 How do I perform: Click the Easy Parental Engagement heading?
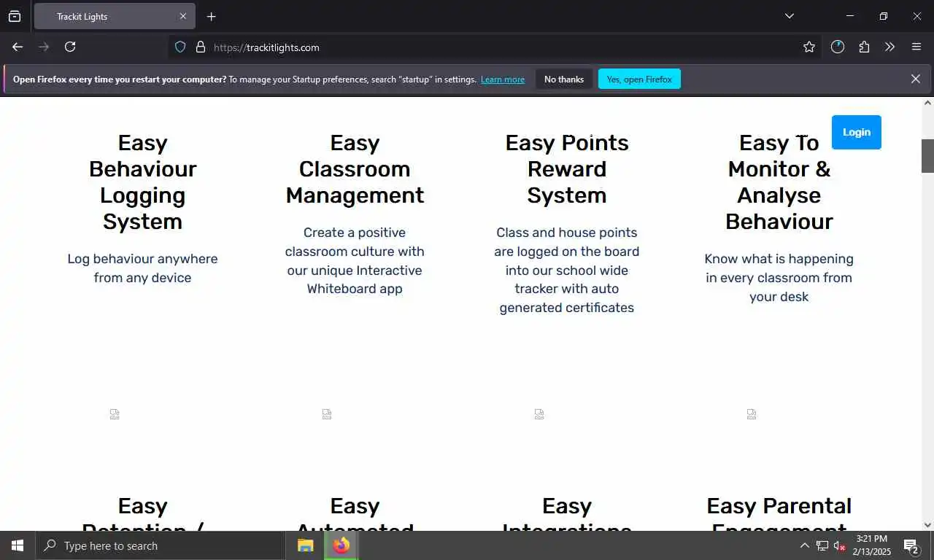779,513
